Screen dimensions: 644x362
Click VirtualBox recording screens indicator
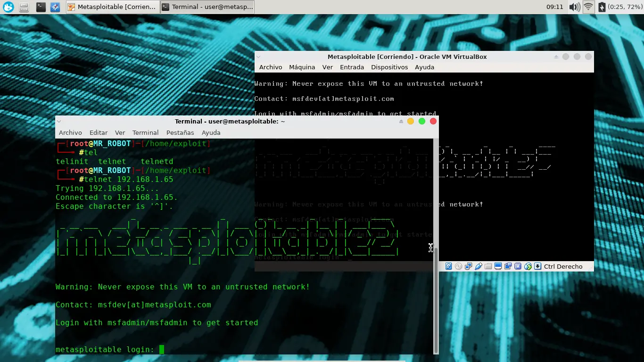pyautogui.click(x=508, y=266)
